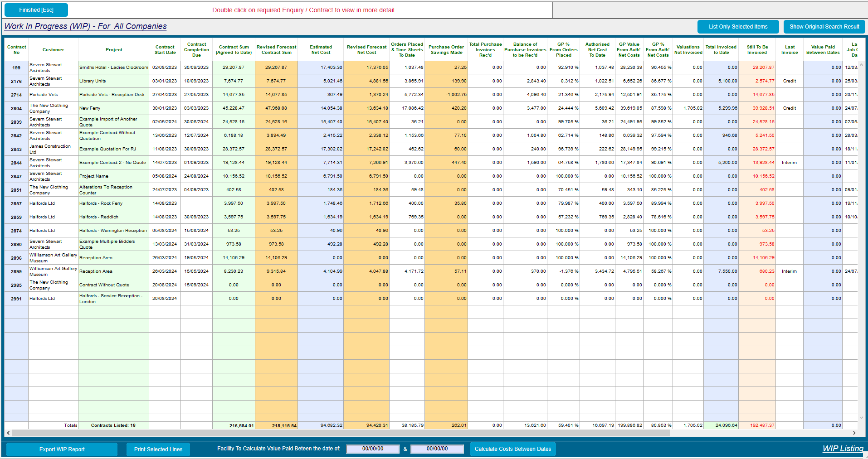Click the first 00/00/00 date field
The height and width of the screenshot is (459, 868).
coord(372,449)
